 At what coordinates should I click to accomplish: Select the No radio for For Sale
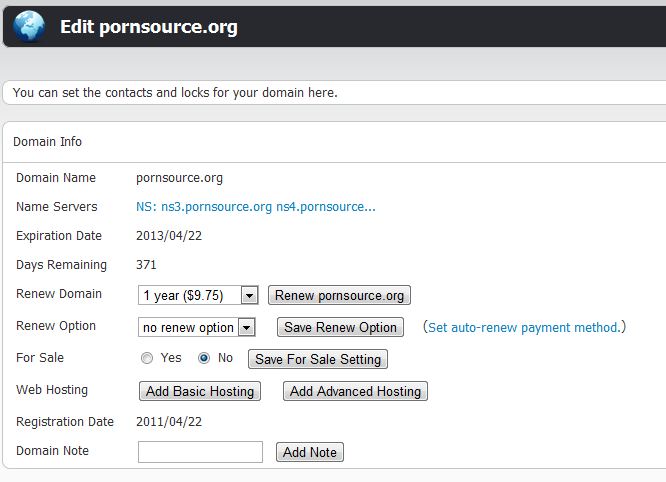coord(204,358)
